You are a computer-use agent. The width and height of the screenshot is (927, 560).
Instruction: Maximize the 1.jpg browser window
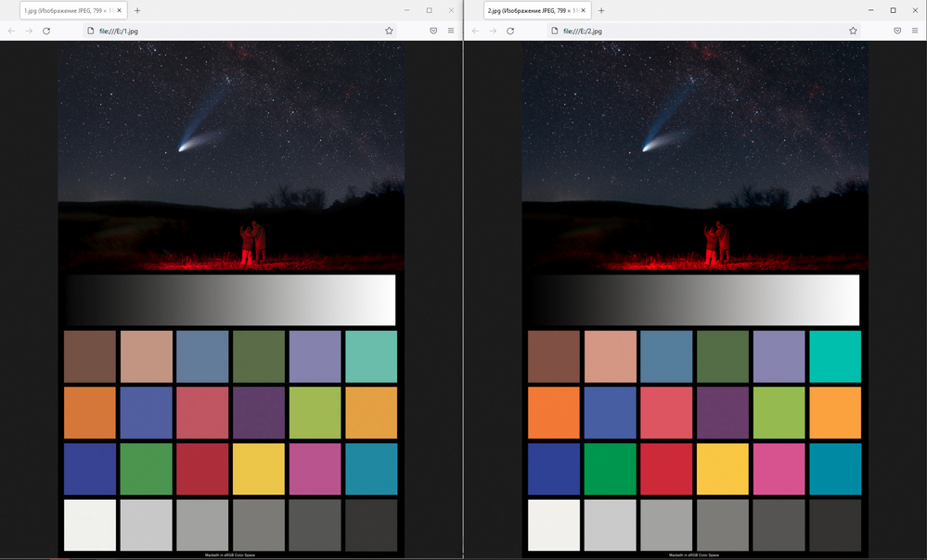(430, 10)
